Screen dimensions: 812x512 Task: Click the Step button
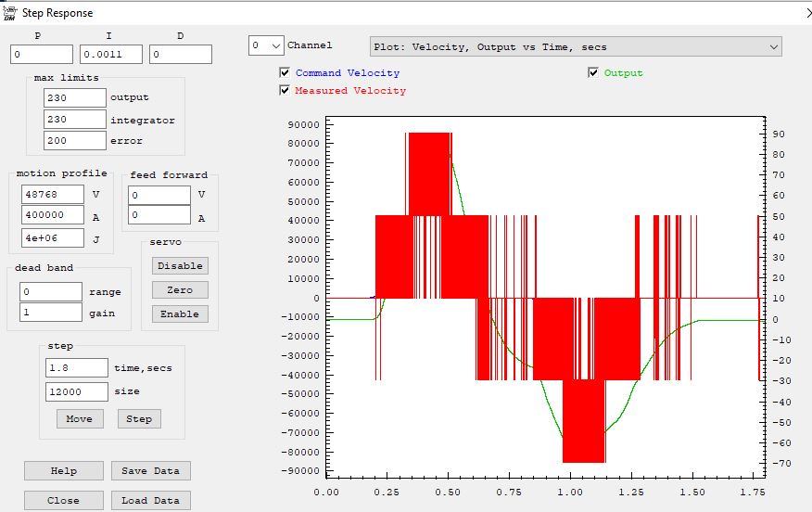pos(139,418)
